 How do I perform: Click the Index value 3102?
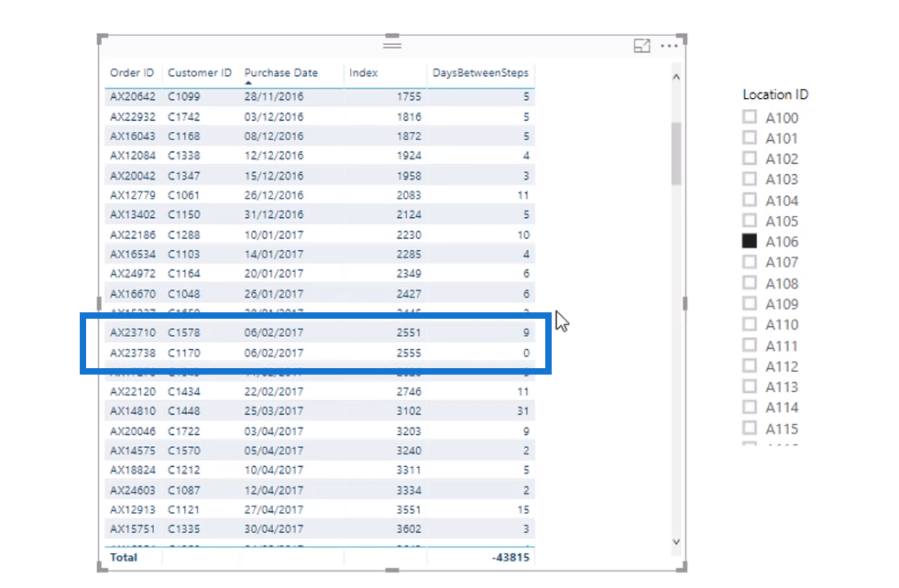point(409,411)
